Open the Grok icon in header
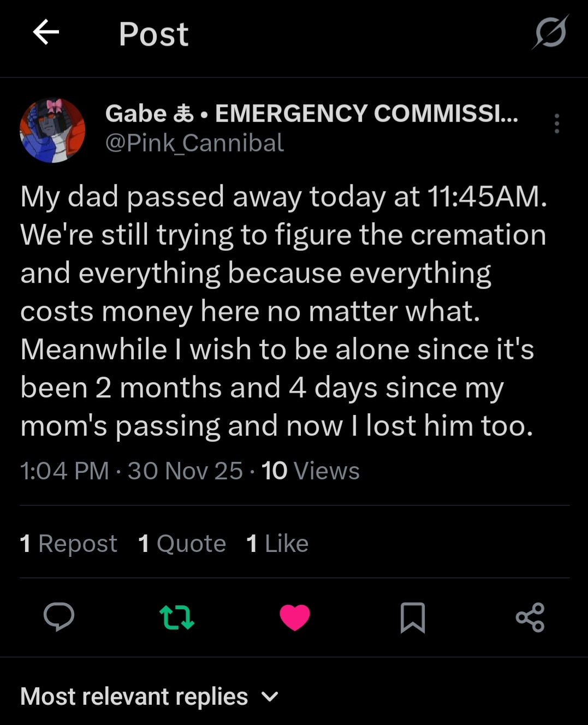 tap(550, 33)
